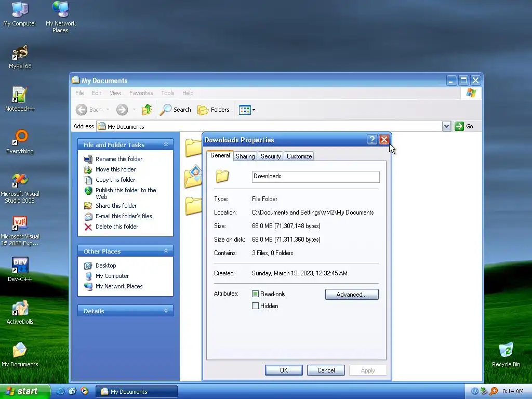The image size is (532, 399).
Task: Open Dev-C++ desktop shortcut
Action: pos(20,270)
